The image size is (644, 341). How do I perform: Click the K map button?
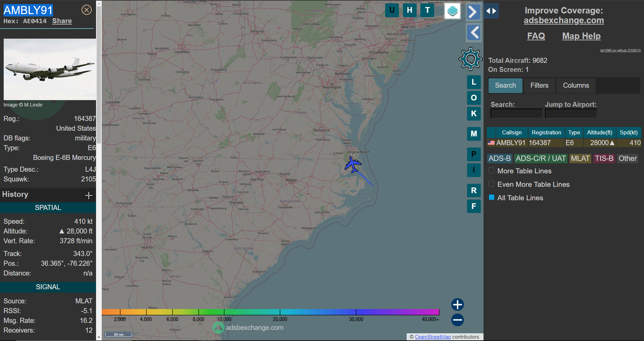click(x=474, y=114)
